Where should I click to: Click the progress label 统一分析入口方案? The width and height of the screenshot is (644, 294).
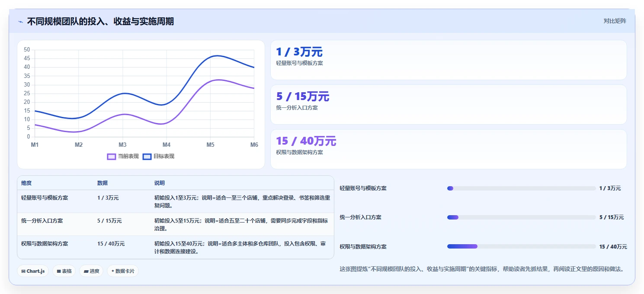click(x=361, y=217)
